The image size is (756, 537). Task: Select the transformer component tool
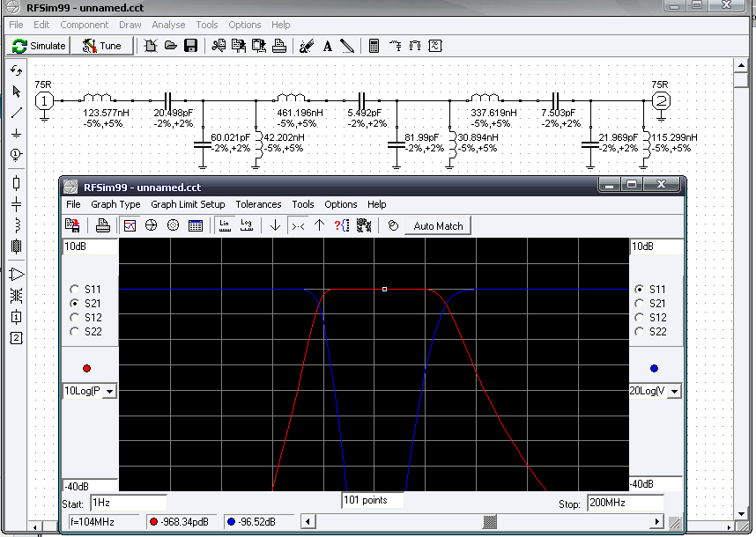pyautogui.click(x=16, y=296)
